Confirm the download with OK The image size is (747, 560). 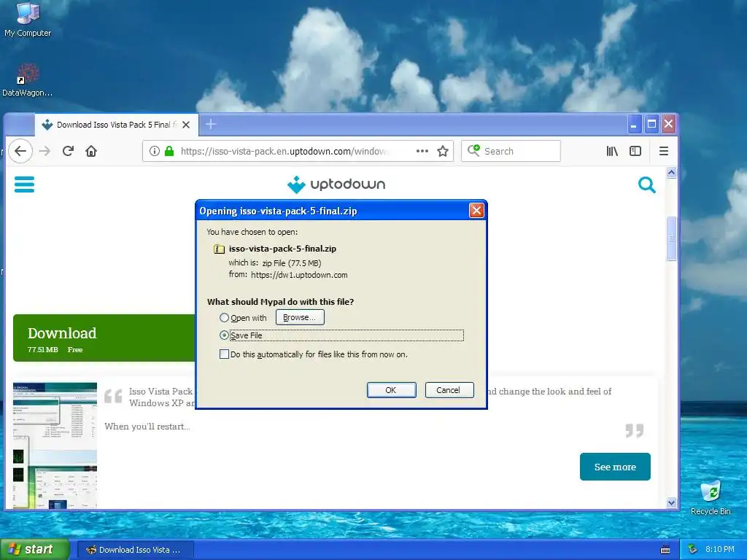click(x=391, y=390)
